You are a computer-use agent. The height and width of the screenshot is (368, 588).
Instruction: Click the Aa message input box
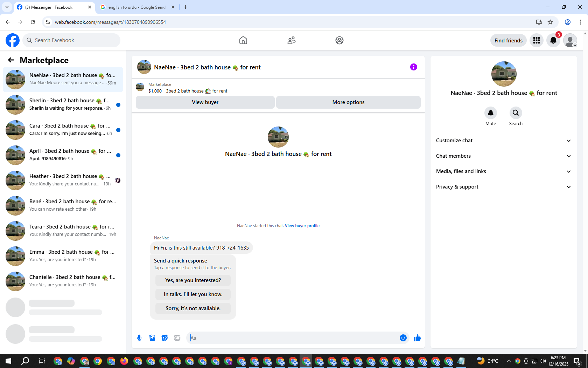coord(293,338)
